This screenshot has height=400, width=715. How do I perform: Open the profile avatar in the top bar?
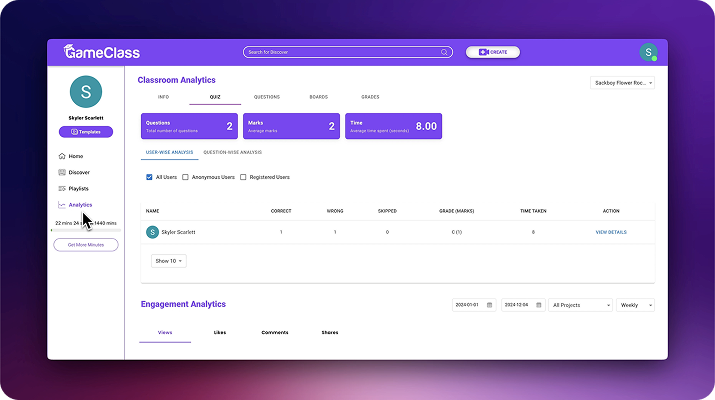click(x=648, y=52)
